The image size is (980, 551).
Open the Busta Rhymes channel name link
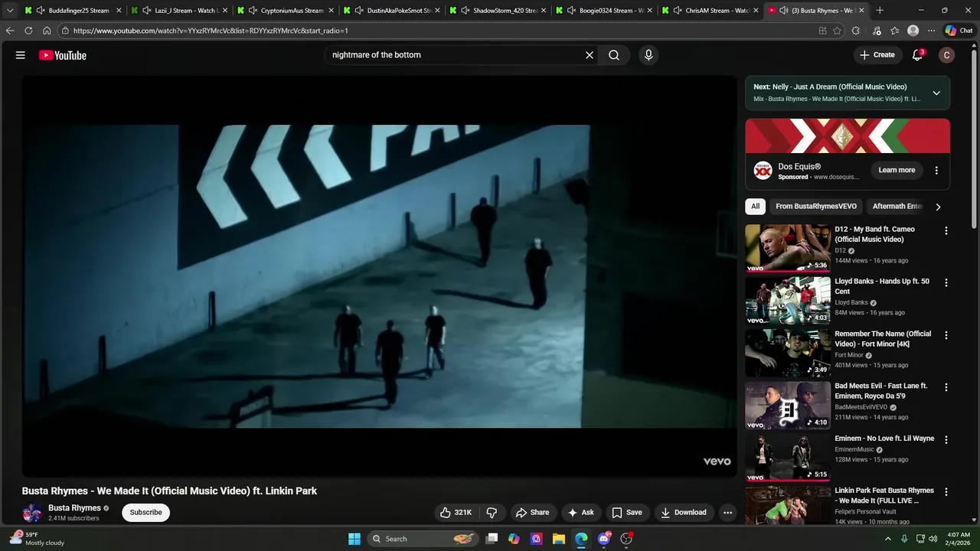click(x=74, y=508)
